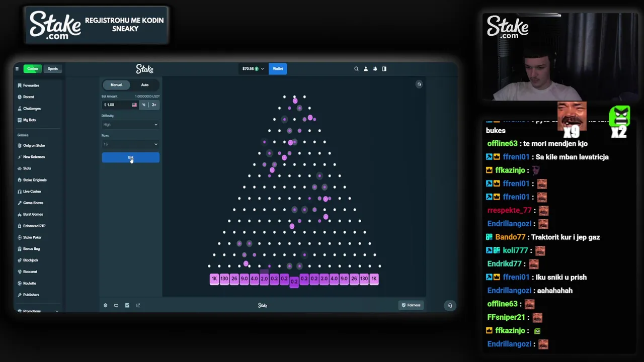Click chat username FFsniper21
This screenshot has width=644, height=362.
tap(507, 317)
